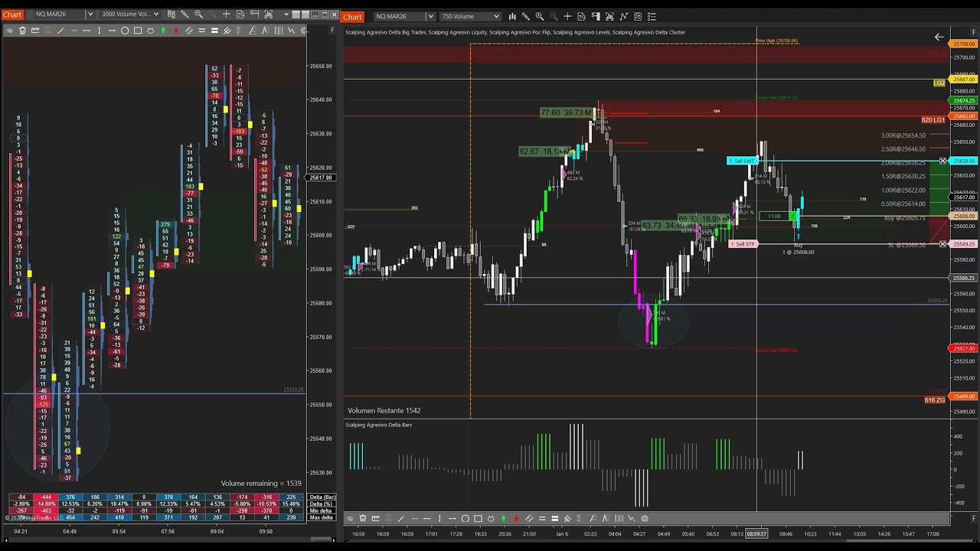The image size is (980, 551).
Task: Delete drawings with bottom toolbar trash icon
Action: (x=362, y=519)
